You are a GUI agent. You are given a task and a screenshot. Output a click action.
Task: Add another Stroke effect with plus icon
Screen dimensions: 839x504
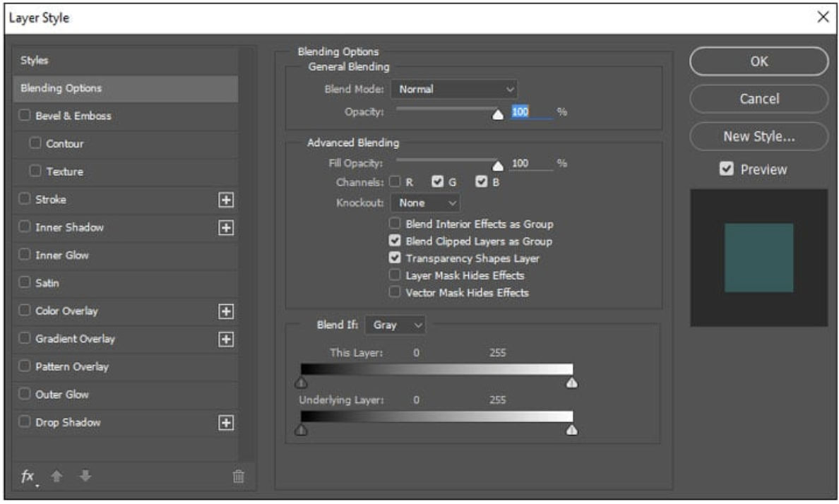226,200
